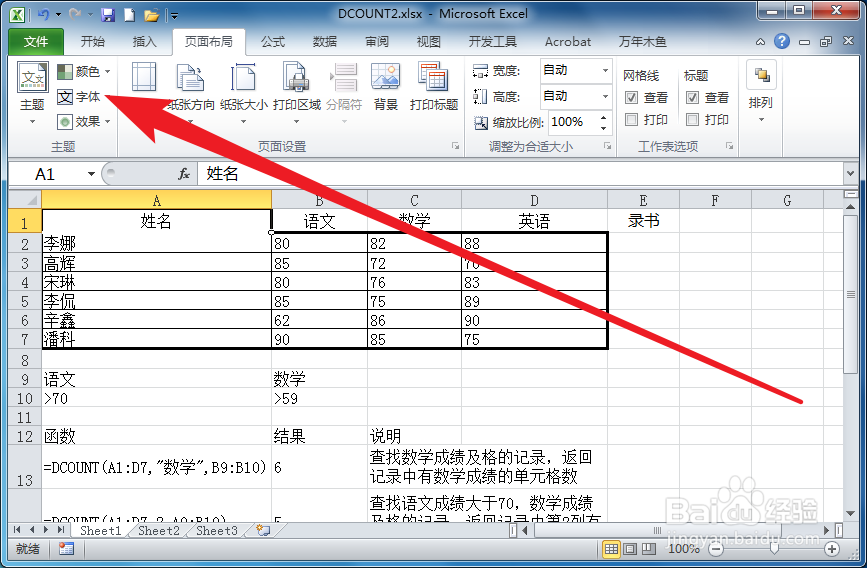Open Customize Quick Access Toolbar dropdown

tap(174, 16)
